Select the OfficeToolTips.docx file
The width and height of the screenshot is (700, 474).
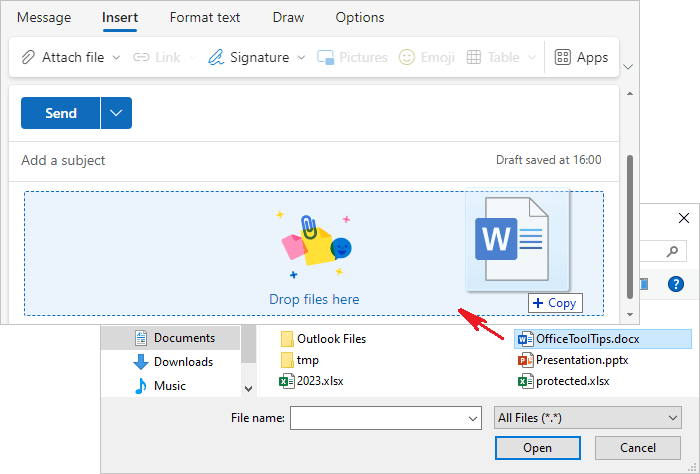coord(603,339)
